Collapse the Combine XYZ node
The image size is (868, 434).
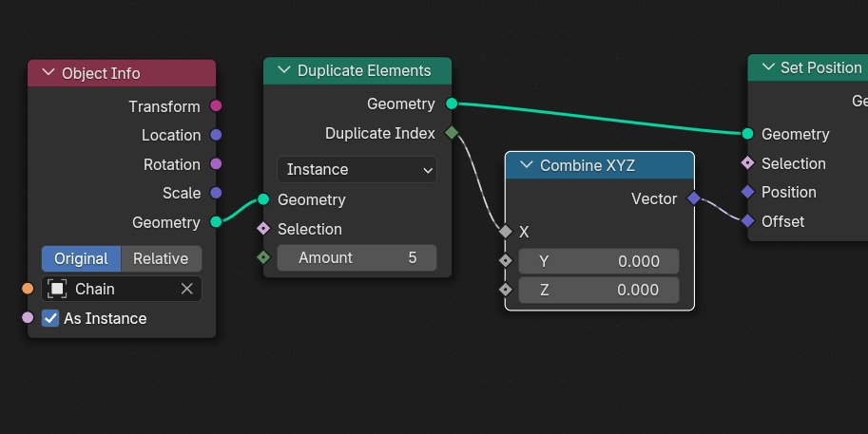click(527, 164)
